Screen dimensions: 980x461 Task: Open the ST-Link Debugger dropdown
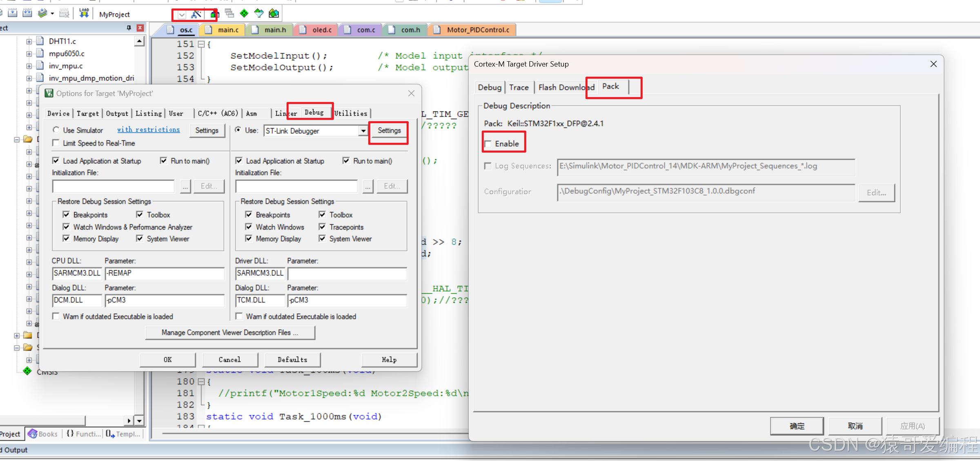(x=363, y=131)
